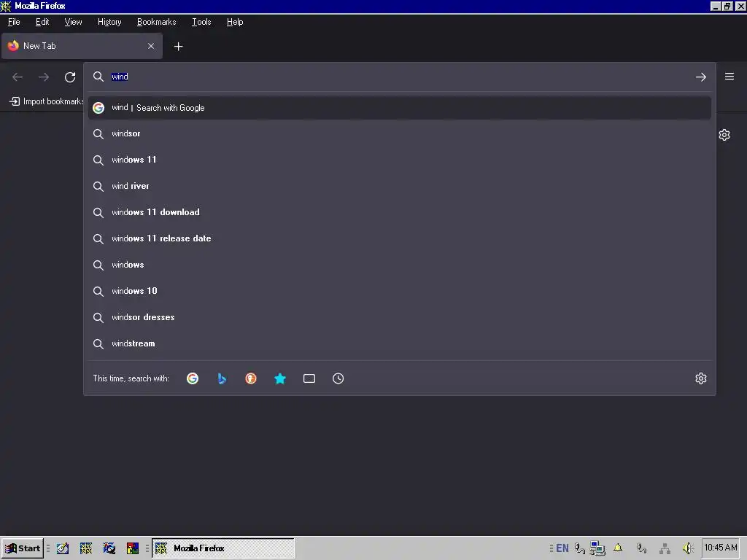747x560 pixels.
Task: Open the Edit menu
Action: click(42, 22)
